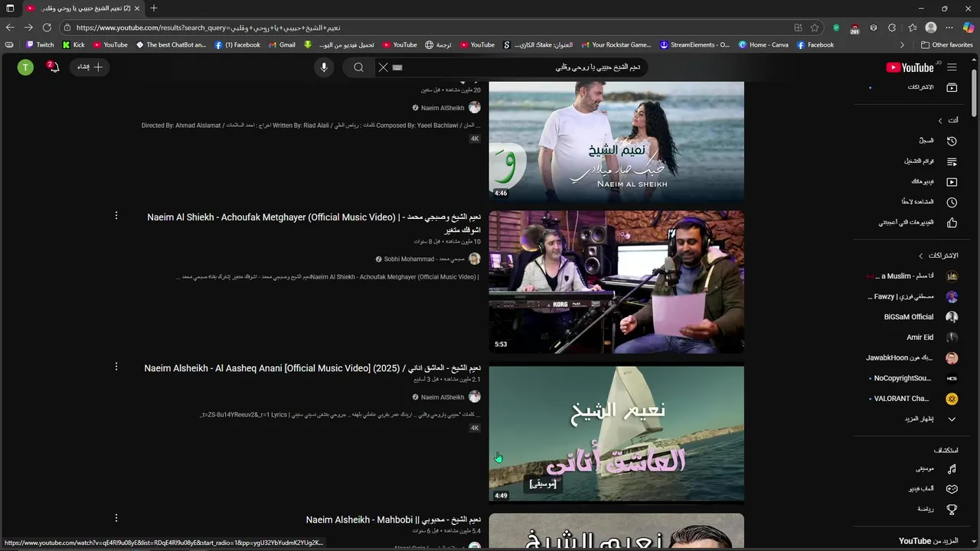Open the green T account avatar
Screen dimensions: 980x551
(x=25, y=67)
